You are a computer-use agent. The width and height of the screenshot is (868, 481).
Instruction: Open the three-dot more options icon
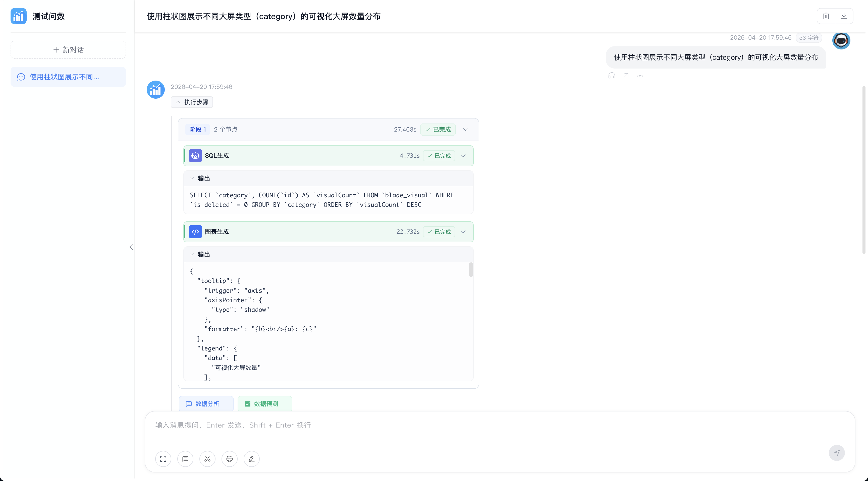pos(640,76)
